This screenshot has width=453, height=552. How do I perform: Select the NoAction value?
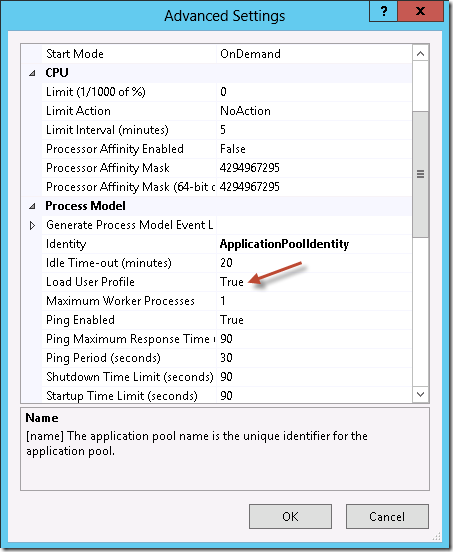[245, 111]
